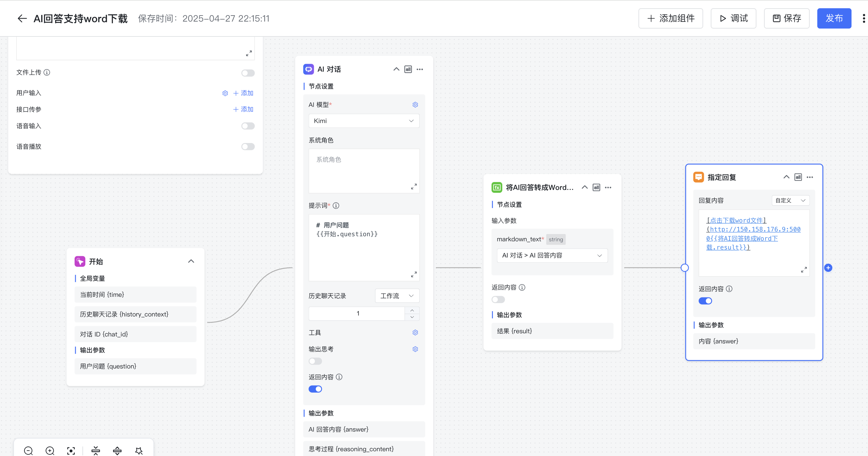
Task: Enable the 文件上传 toggle
Action: point(248,73)
